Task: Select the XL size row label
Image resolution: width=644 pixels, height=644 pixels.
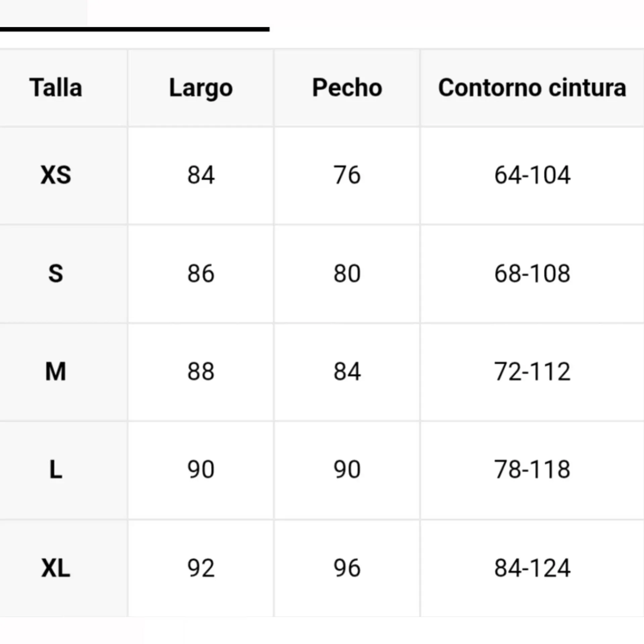Action: tap(56, 568)
